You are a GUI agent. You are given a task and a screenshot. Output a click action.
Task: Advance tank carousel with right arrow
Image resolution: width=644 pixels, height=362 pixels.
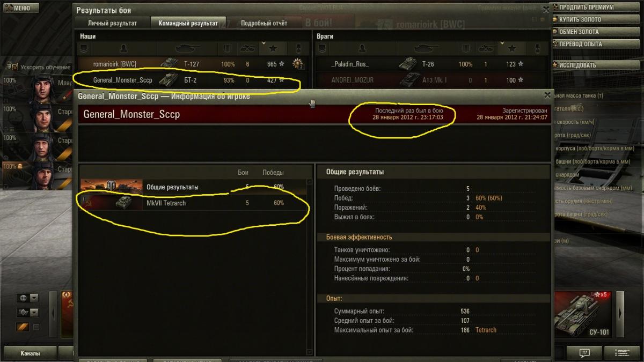[620, 313]
